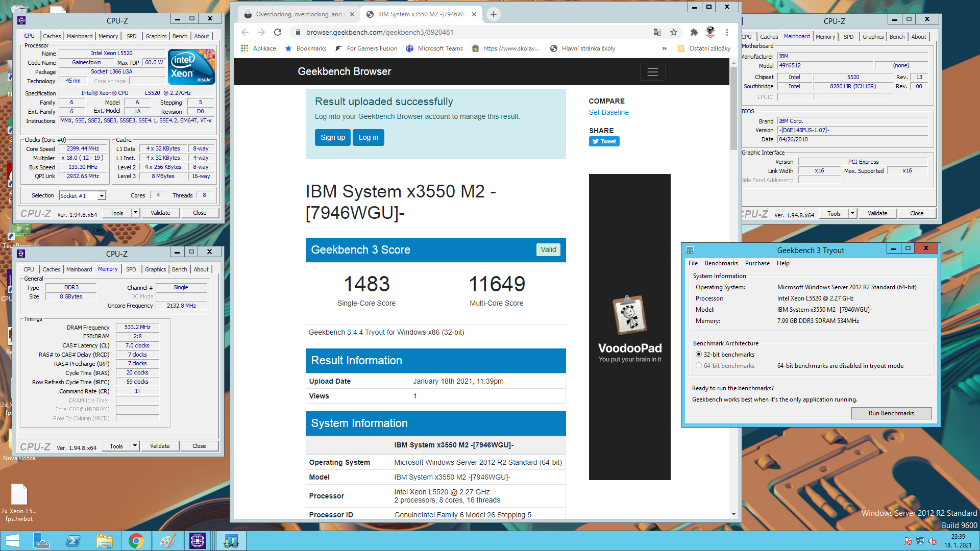Click Set Baseline link
Screen dimensions: 980x551
pyautogui.click(x=608, y=112)
